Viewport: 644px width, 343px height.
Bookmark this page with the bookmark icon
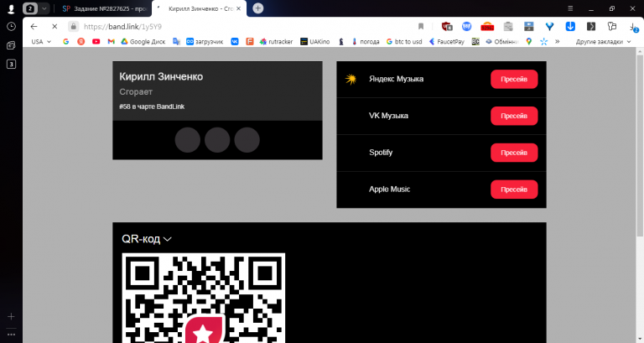pyautogui.click(x=421, y=26)
